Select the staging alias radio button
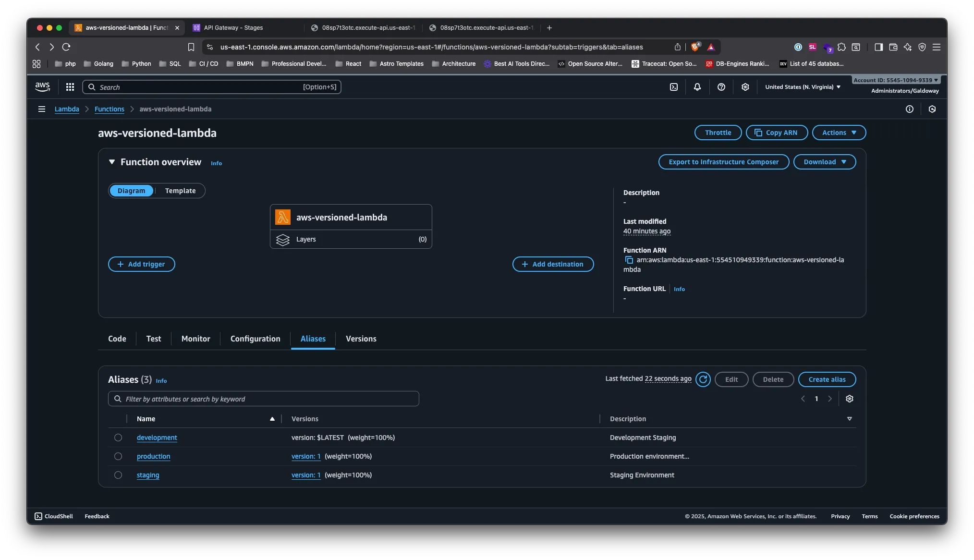 click(118, 475)
